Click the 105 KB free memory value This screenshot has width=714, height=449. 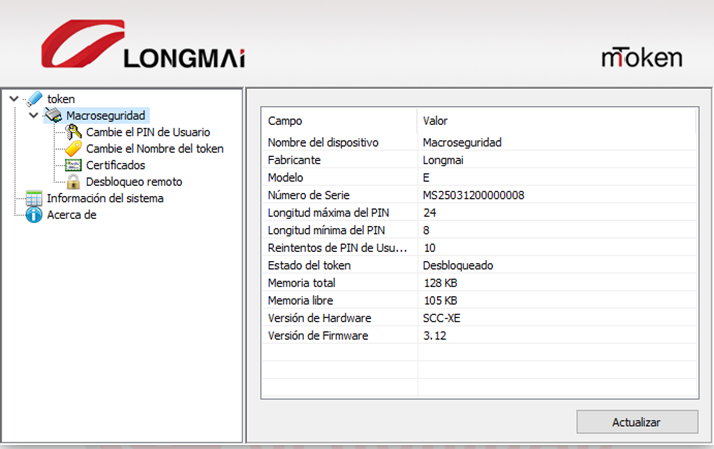click(x=440, y=301)
